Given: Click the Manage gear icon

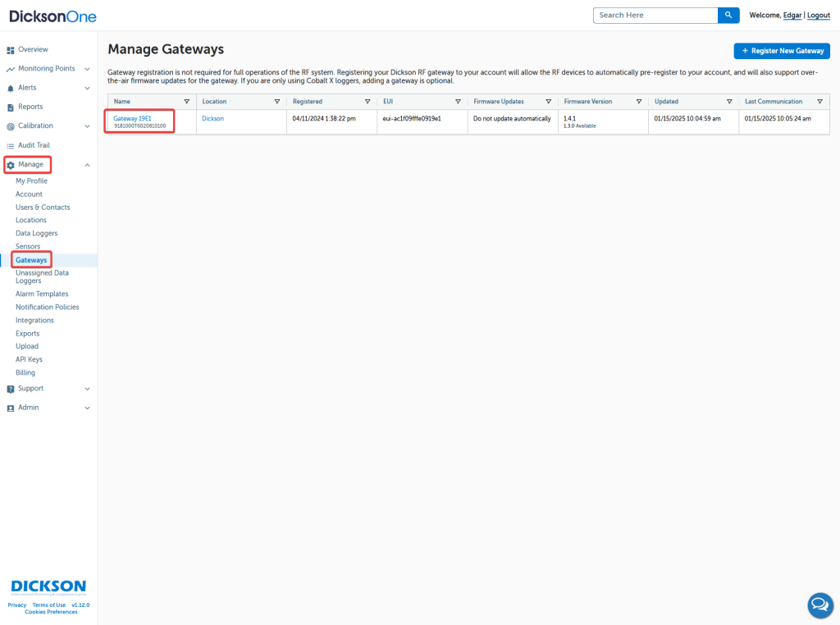Looking at the screenshot, I should click(11, 165).
